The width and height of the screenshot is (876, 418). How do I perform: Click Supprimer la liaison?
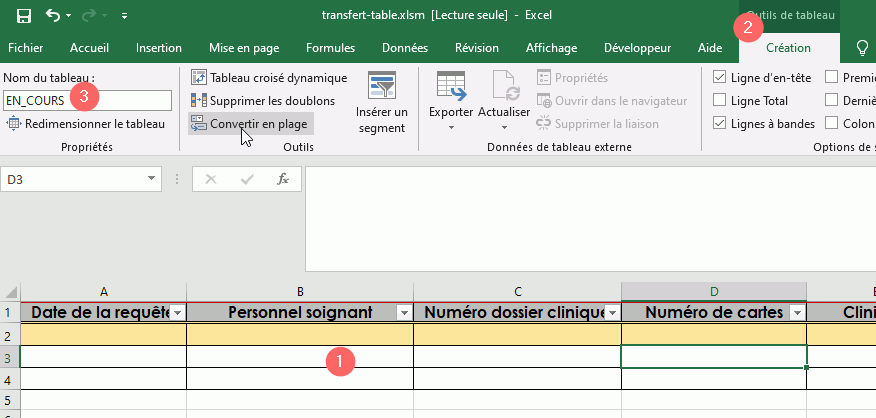tap(597, 124)
